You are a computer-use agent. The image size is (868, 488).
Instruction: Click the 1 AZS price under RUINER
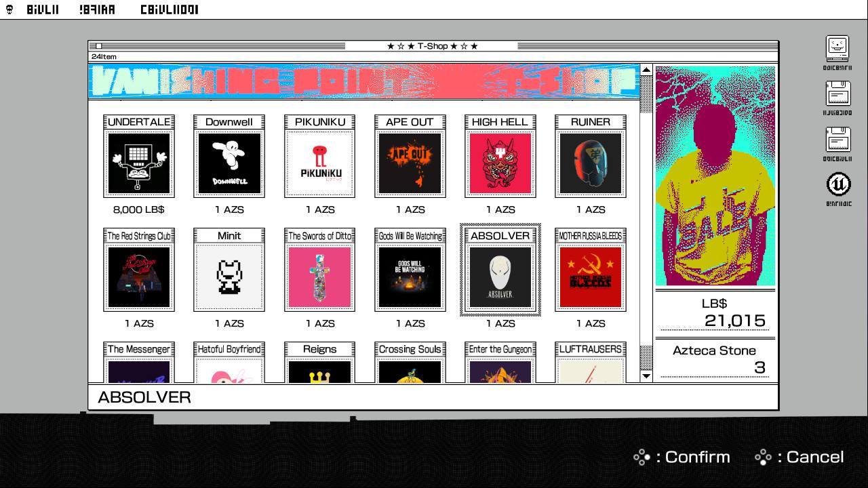tap(591, 209)
